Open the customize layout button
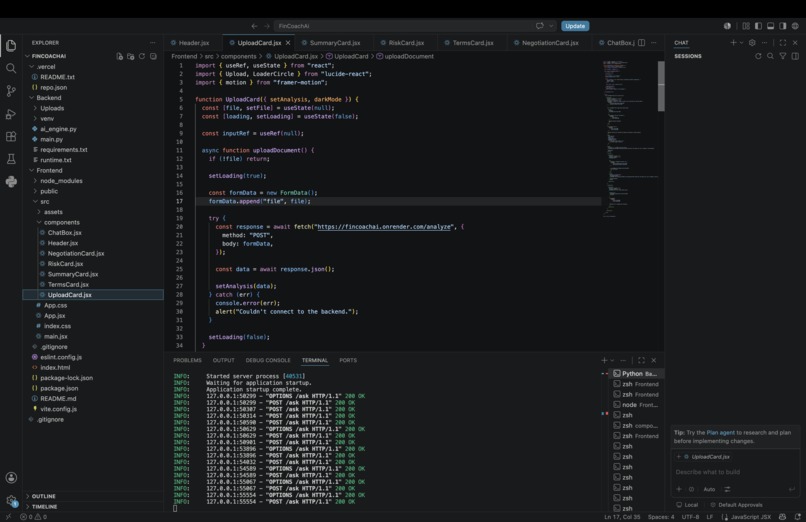Screen dimensions: 806x522 pos(746,26)
